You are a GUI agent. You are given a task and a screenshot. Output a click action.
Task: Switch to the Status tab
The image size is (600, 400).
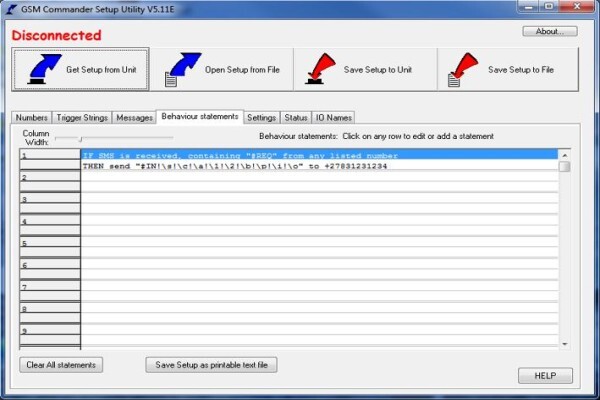pos(296,118)
